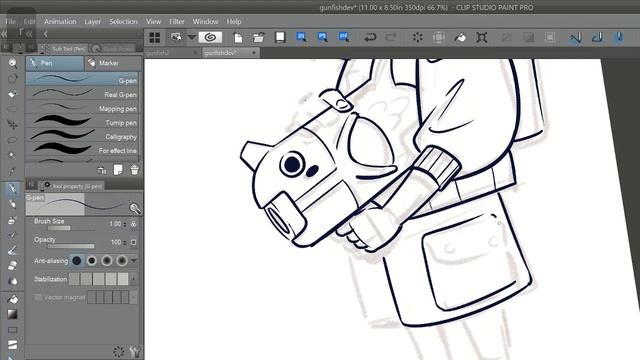The image size is (640, 360).
Task: Click the Opacity slider bar
Action: (x=71, y=246)
